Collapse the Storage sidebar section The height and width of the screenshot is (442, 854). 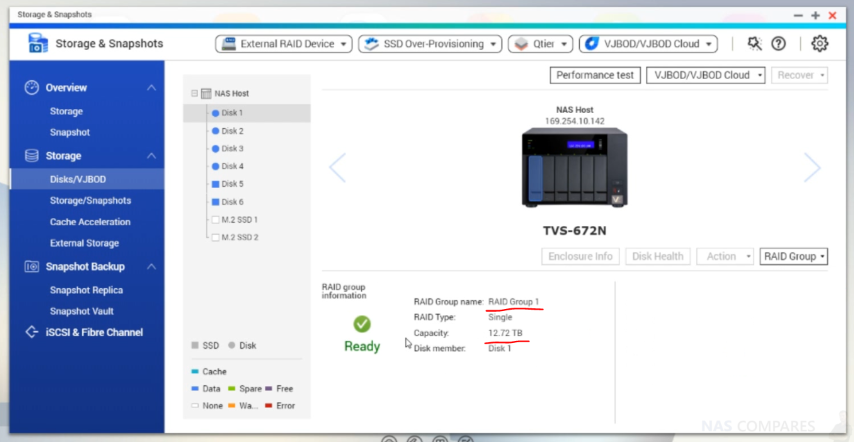tap(151, 156)
